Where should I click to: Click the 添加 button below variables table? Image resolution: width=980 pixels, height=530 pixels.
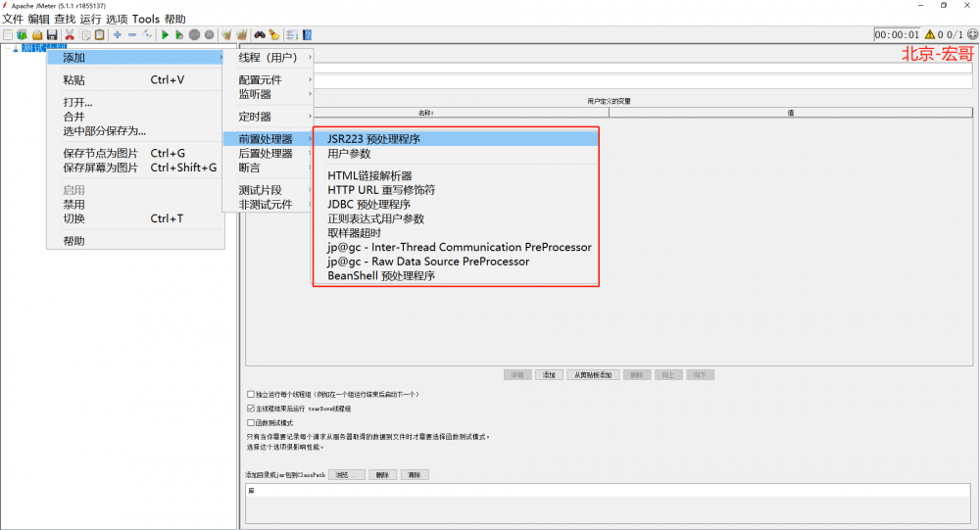(550, 375)
